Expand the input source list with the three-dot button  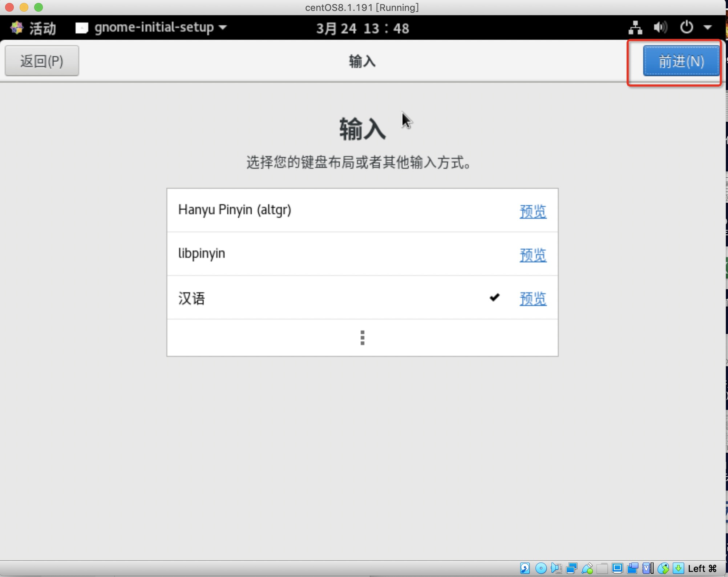click(x=362, y=338)
